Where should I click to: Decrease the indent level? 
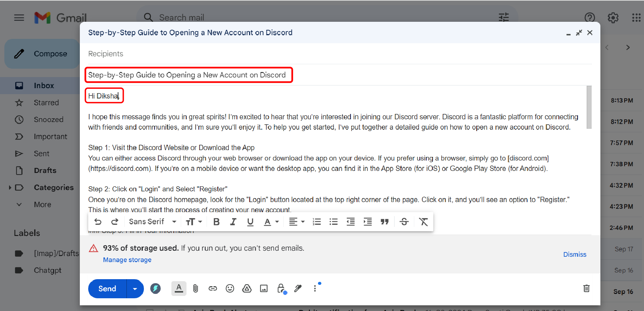coord(351,222)
